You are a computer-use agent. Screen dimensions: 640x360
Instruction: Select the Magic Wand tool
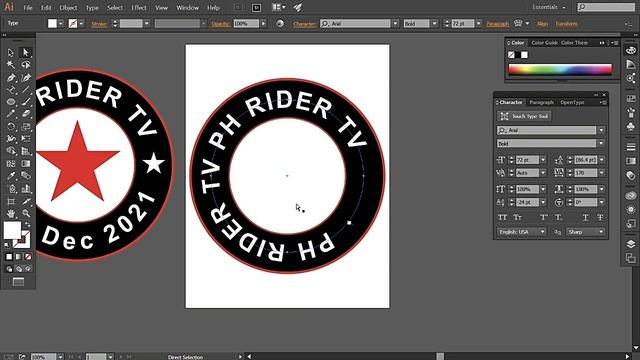(11, 64)
